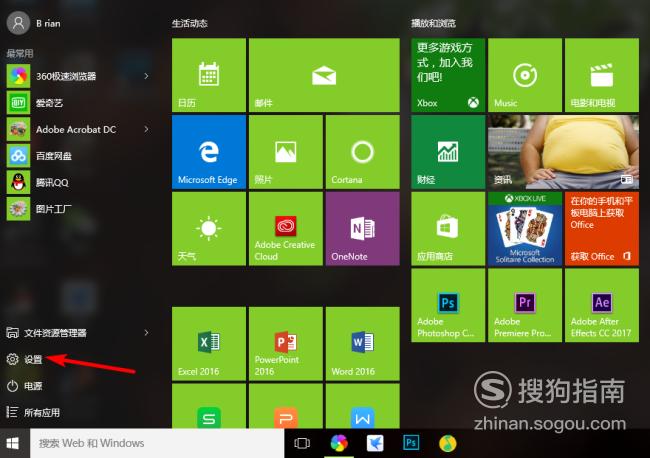The image size is (650, 458).
Task: Expand the 文件资源管理器 jump list arrow
Action: click(146, 332)
